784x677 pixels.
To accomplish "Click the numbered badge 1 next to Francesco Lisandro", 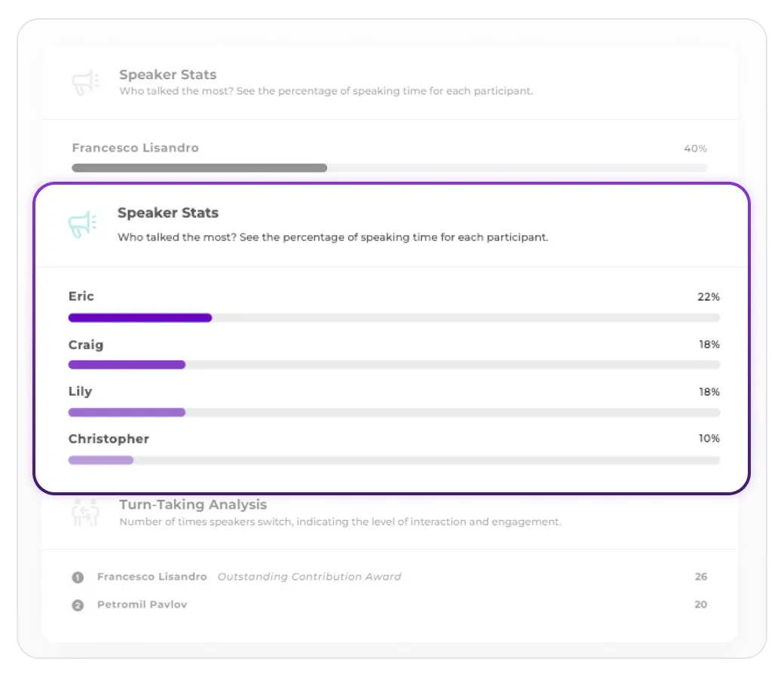I will (x=77, y=577).
